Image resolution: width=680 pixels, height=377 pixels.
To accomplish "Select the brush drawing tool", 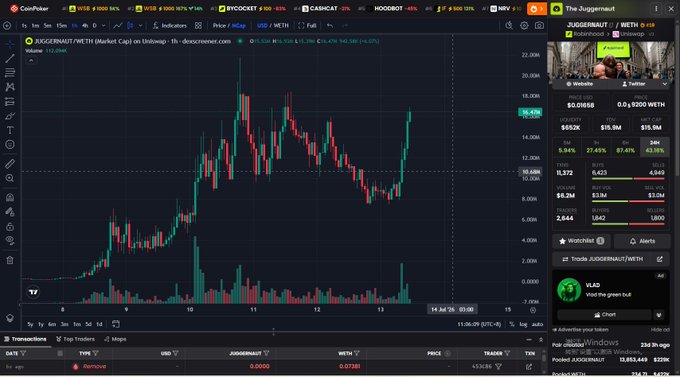I will [10, 116].
